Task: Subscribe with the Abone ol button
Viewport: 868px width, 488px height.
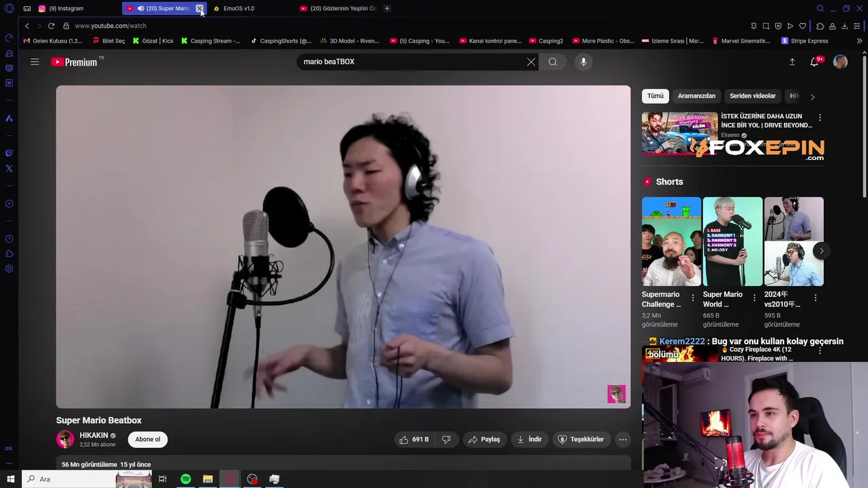Action: click(x=148, y=439)
